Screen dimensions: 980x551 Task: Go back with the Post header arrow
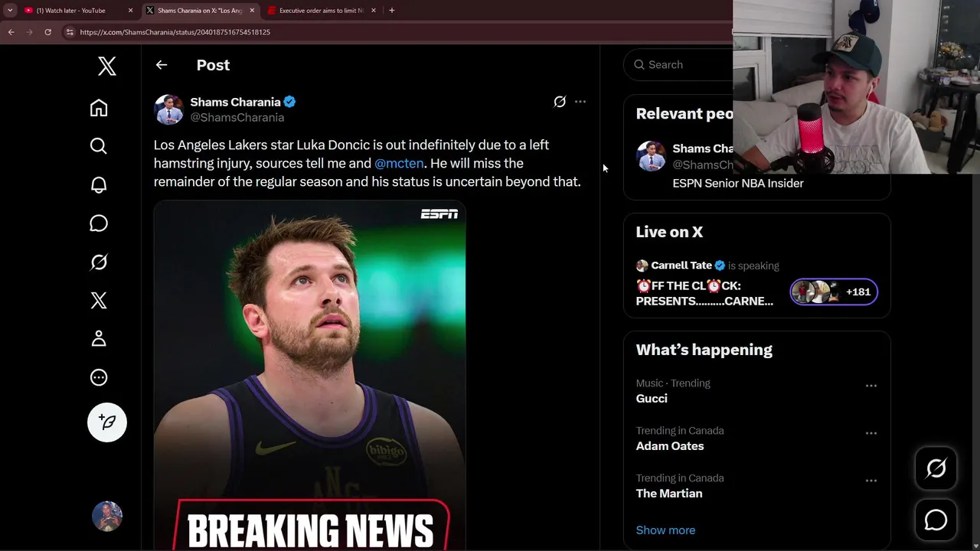(x=162, y=65)
